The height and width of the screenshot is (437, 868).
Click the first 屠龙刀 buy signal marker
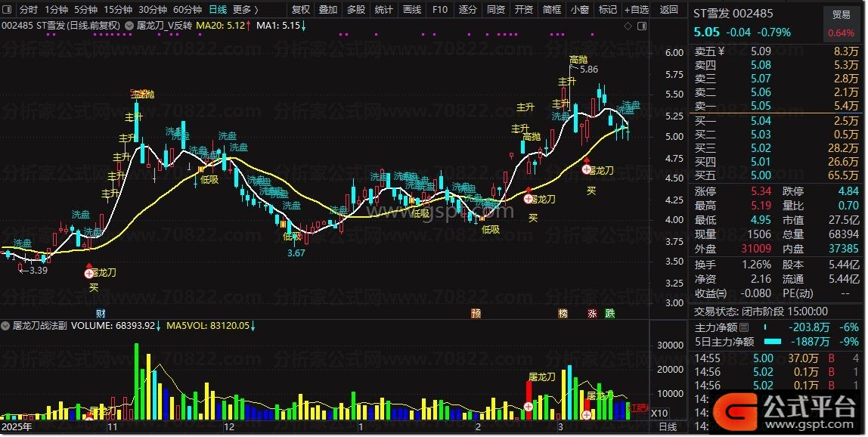tap(89, 272)
